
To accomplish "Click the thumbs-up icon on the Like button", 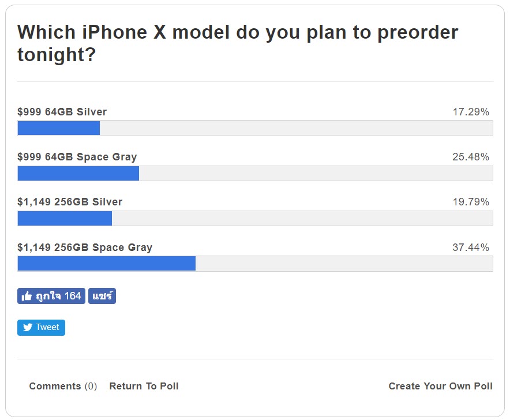I will 27,295.
